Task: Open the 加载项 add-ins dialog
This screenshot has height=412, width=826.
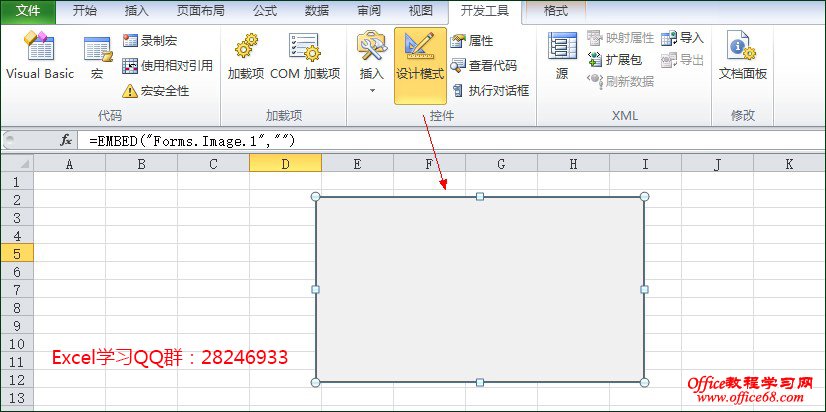Action: click(246, 56)
